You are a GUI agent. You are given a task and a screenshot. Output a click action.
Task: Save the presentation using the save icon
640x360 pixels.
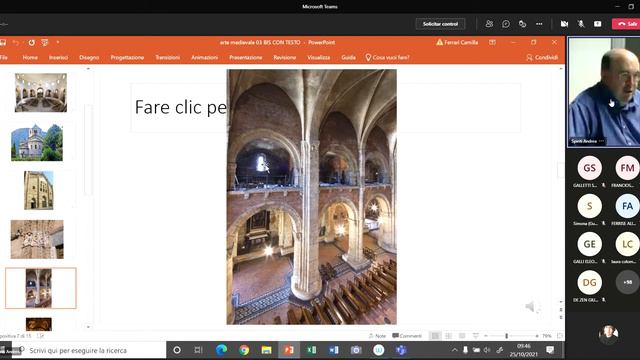point(3,42)
